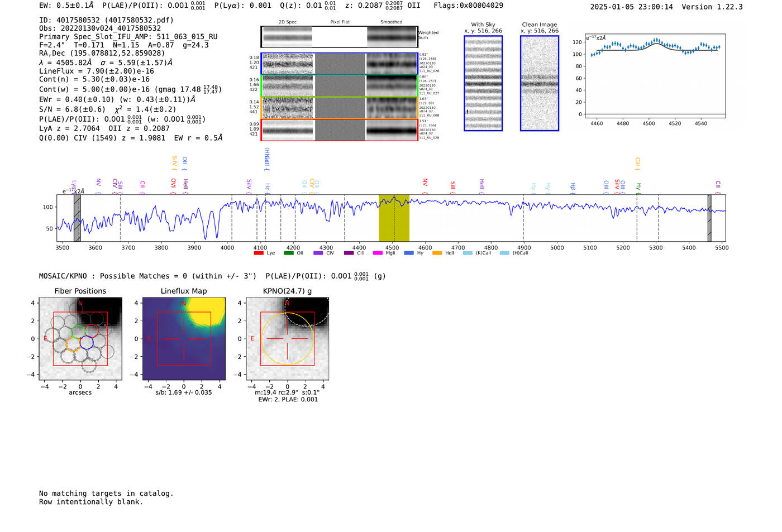Open the With Sky cutout image
782x532 pixels.
pyautogui.click(x=483, y=83)
